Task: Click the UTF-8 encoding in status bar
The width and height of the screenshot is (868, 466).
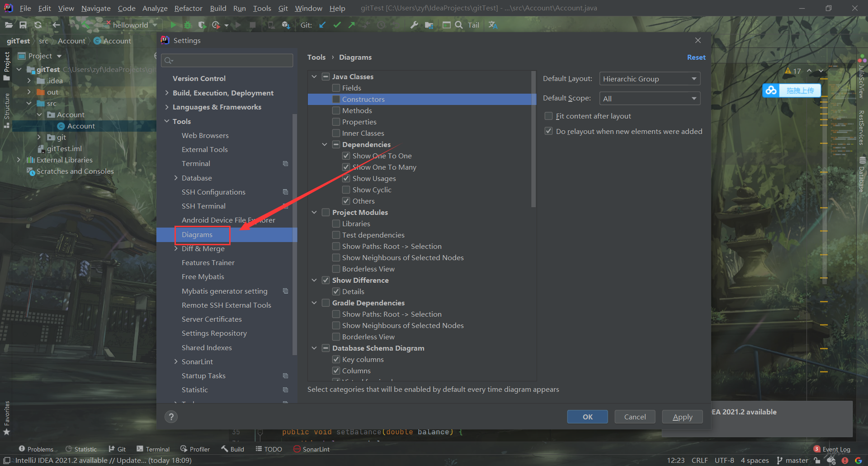Action: [x=724, y=460]
